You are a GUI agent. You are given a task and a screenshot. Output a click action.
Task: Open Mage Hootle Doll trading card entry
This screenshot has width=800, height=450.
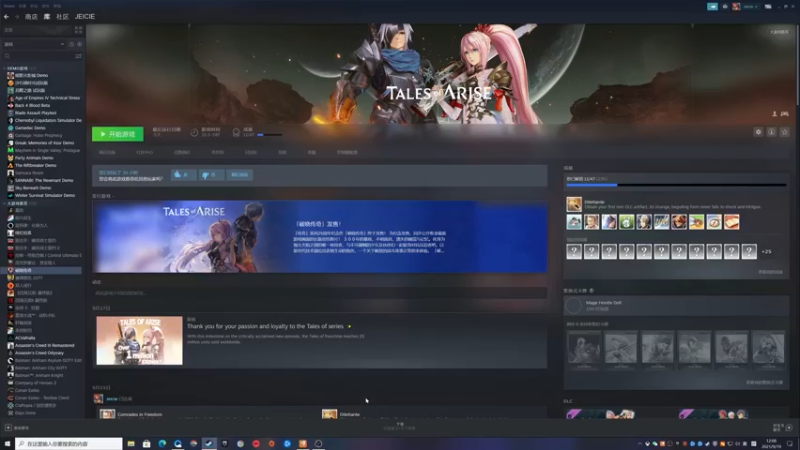pyautogui.click(x=677, y=306)
